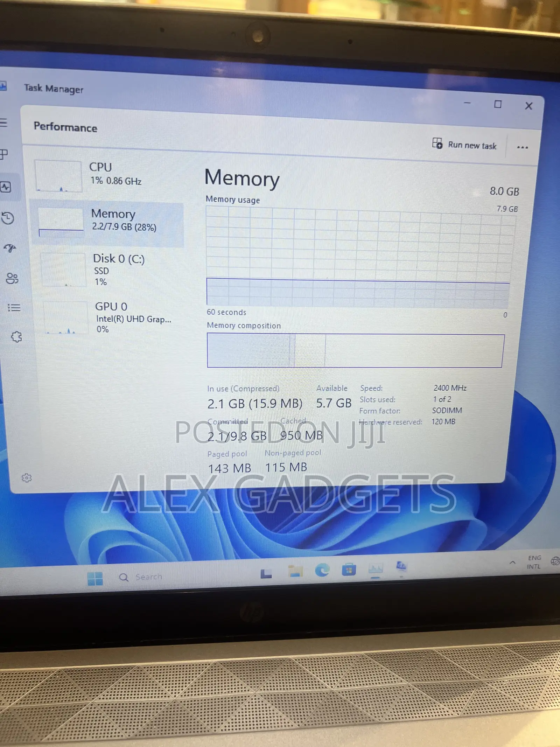This screenshot has width=560, height=747.
Task: Open the Startup apps sidebar icon
Action: pyautogui.click(x=10, y=248)
